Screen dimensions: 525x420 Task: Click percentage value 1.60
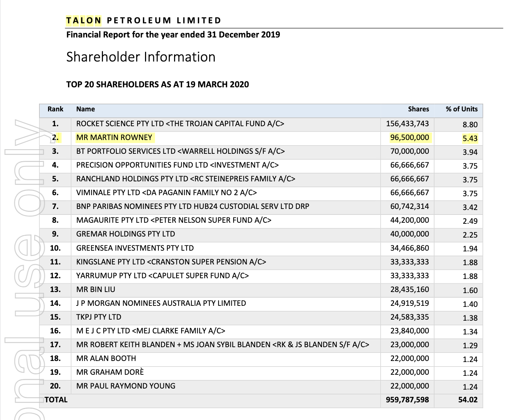click(x=470, y=290)
